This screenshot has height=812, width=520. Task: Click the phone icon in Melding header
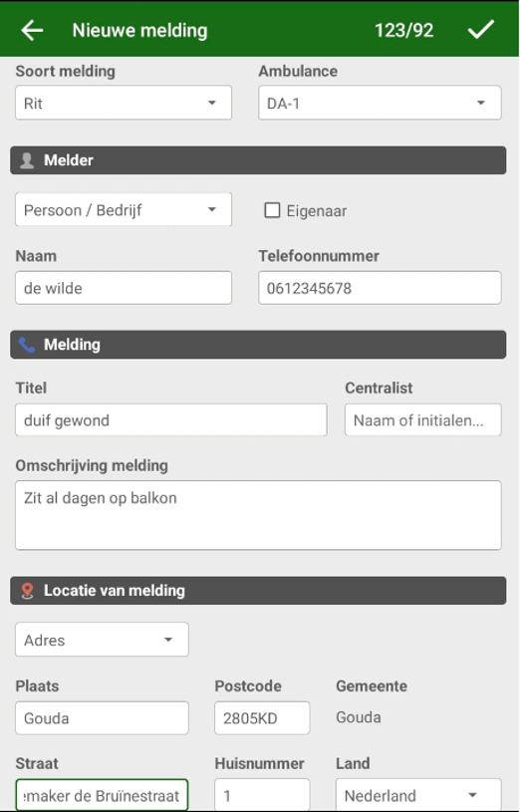click(27, 345)
